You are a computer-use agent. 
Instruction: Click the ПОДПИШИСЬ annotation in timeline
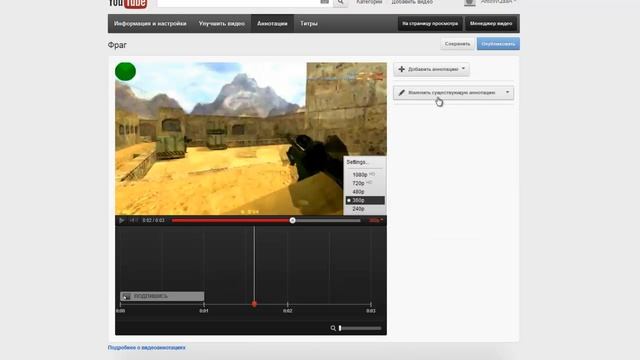pos(162,296)
